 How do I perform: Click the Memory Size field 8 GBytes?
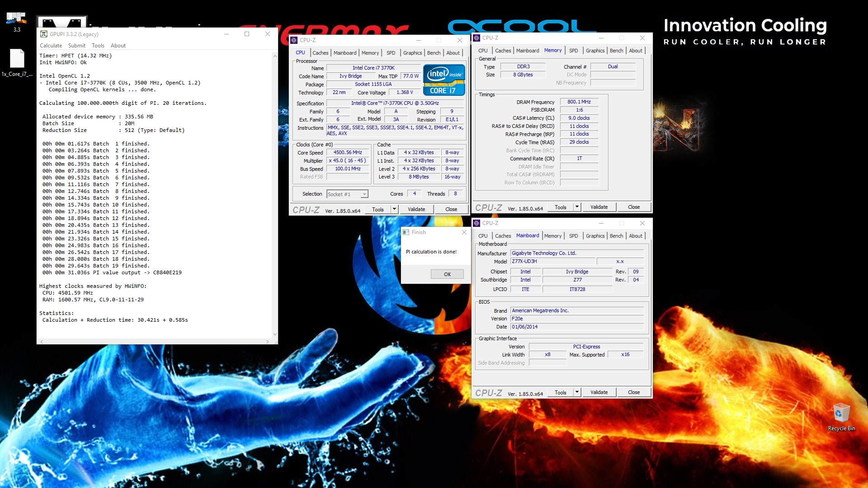[523, 75]
